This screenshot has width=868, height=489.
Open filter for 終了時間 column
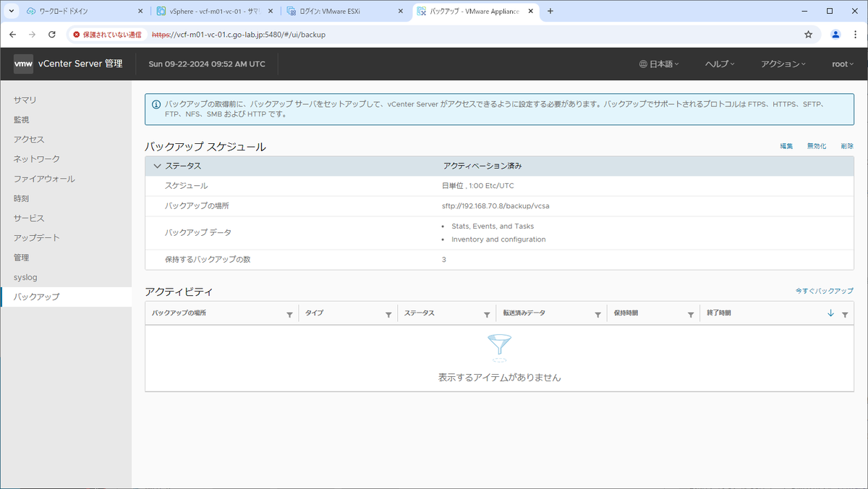(845, 315)
